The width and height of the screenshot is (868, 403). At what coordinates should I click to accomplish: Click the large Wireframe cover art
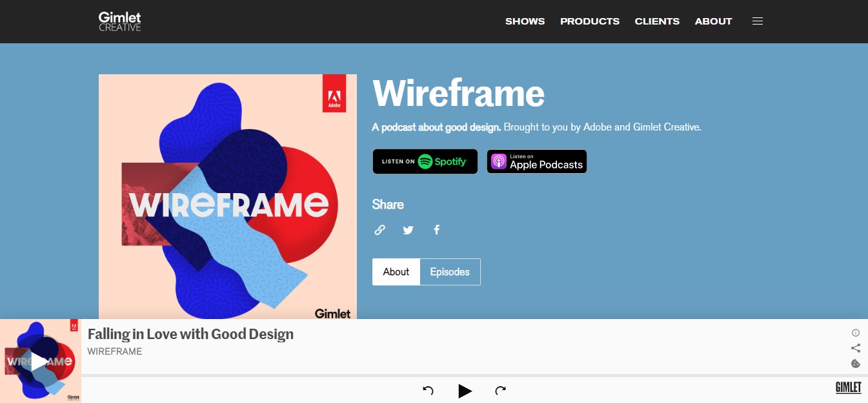(228, 196)
